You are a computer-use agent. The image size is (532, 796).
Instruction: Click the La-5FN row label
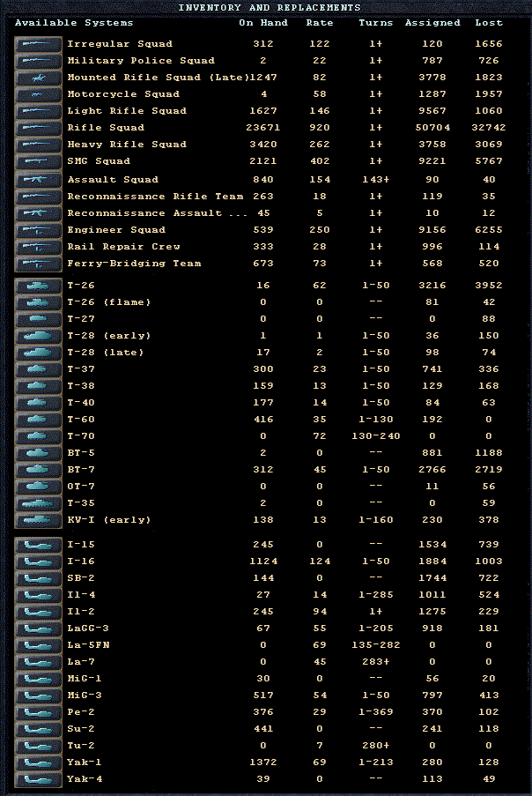88,644
